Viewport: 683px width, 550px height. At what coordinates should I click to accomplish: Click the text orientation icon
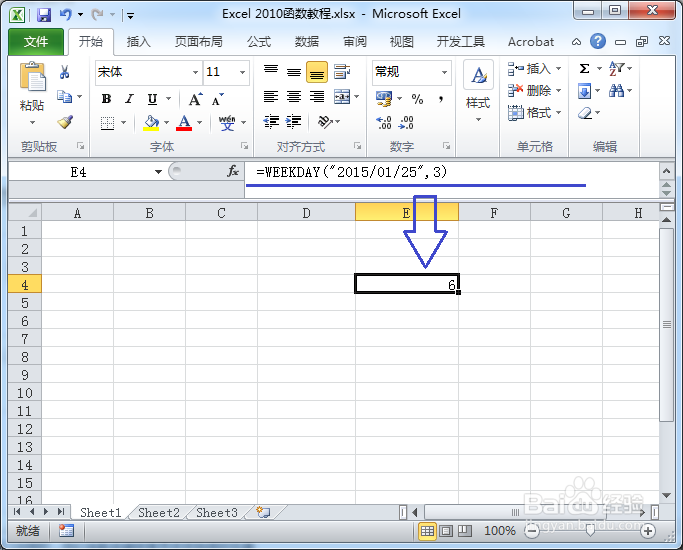[325, 121]
